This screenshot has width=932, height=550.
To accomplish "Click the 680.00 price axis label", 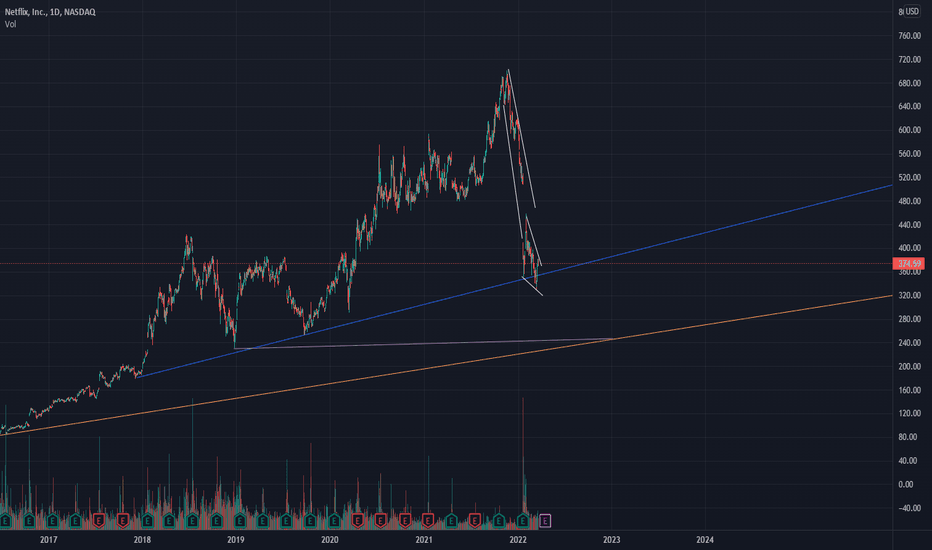I will point(909,83).
